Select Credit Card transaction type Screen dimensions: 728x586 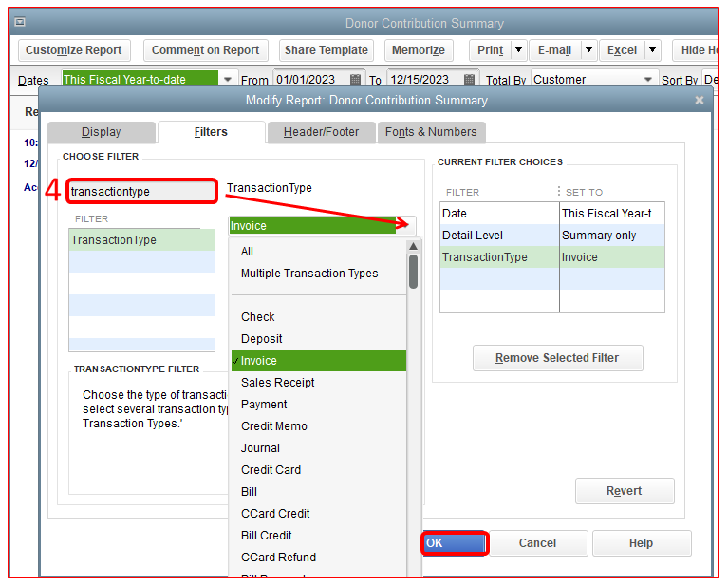pos(319,470)
